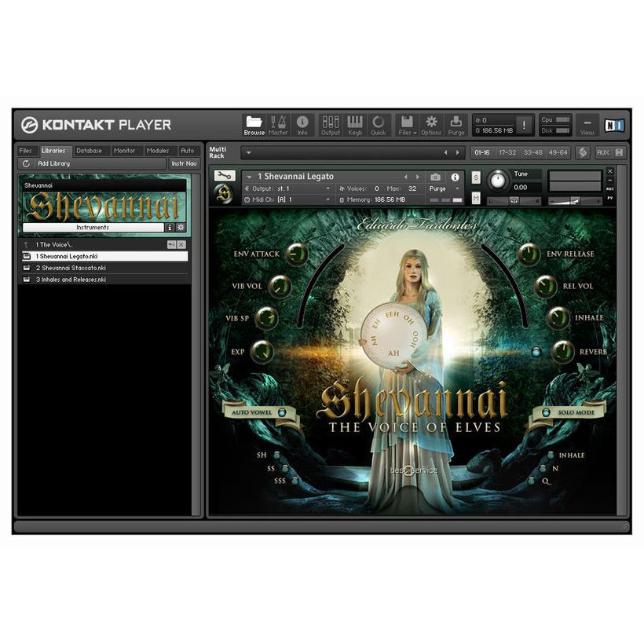
Task: Toggle the AUTO VOWEL switch
Action: [282, 412]
